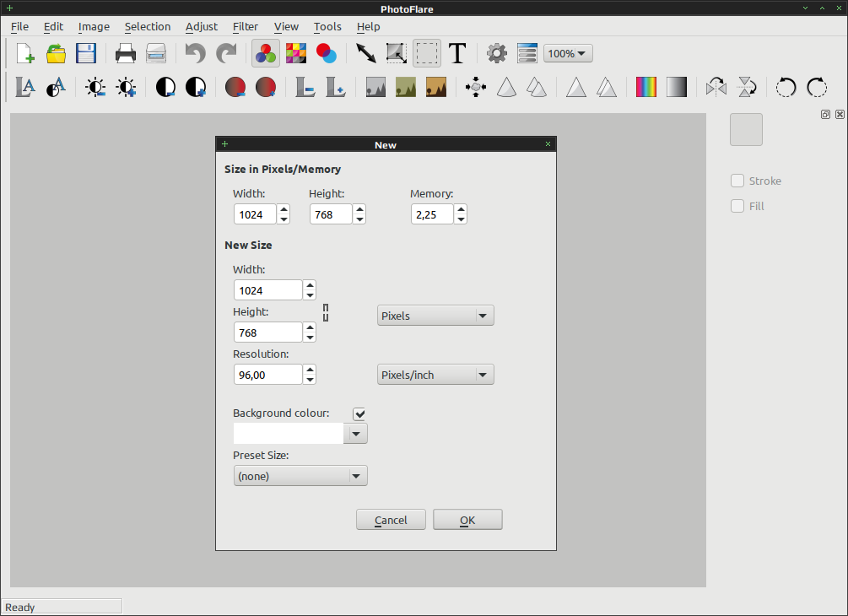This screenshot has width=848, height=616.
Task: Click the RGB colour circles icon
Action: point(266,53)
